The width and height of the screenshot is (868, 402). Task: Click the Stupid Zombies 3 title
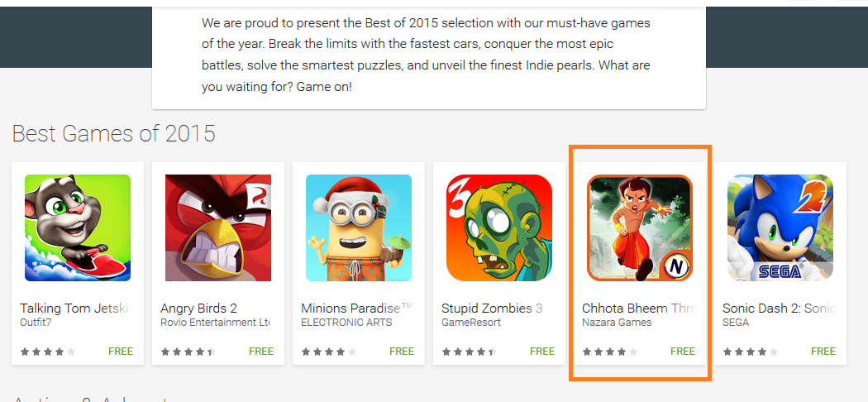click(492, 309)
